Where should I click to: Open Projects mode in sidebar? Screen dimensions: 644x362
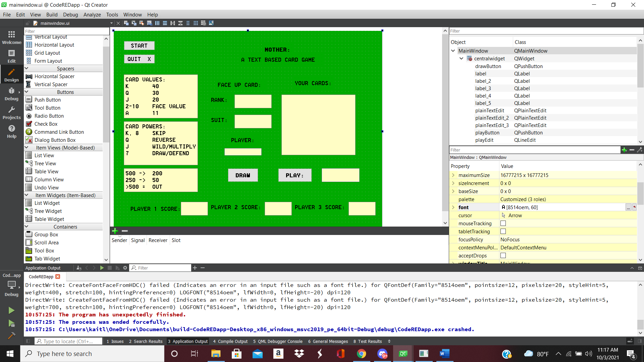(x=11, y=113)
